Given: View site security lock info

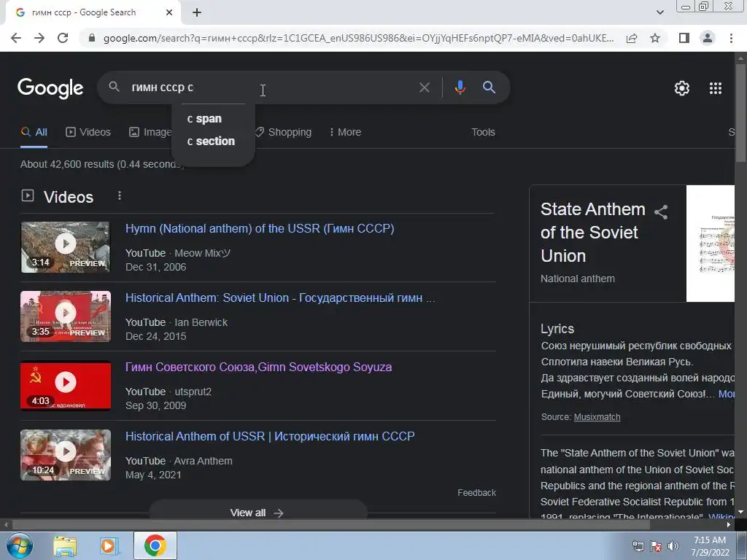Looking at the screenshot, I should pyautogui.click(x=92, y=38).
